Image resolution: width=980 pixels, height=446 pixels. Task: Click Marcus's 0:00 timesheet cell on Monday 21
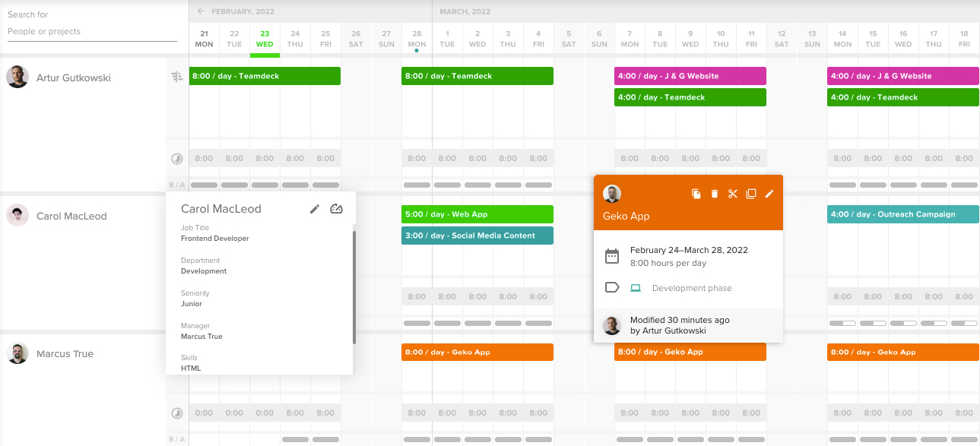coord(204,413)
